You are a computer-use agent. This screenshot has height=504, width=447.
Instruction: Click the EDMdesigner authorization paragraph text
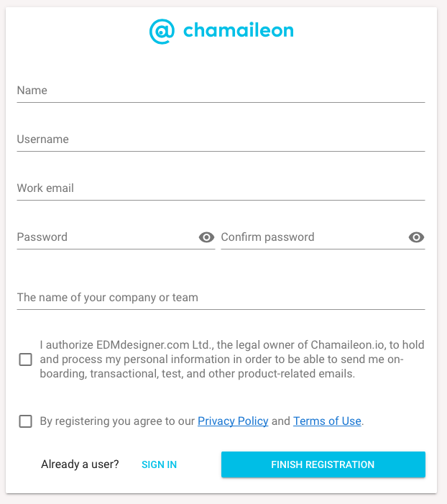pyautogui.click(x=231, y=359)
